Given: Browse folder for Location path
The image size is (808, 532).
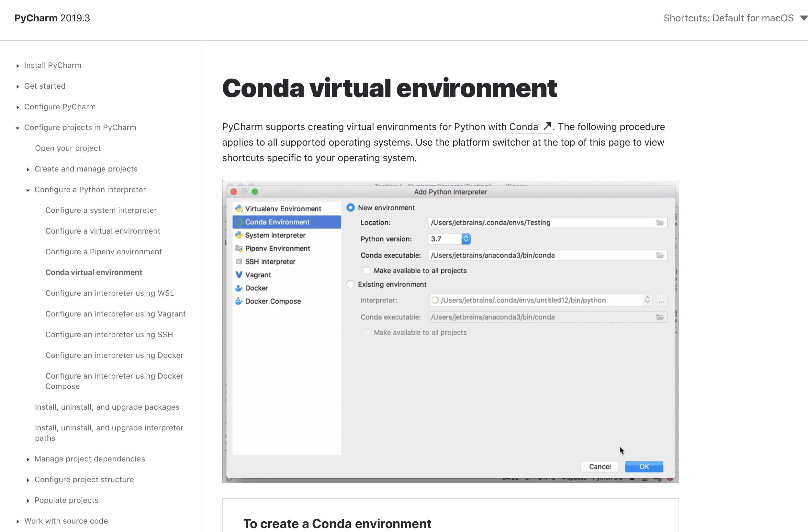Looking at the screenshot, I should point(660,223).
